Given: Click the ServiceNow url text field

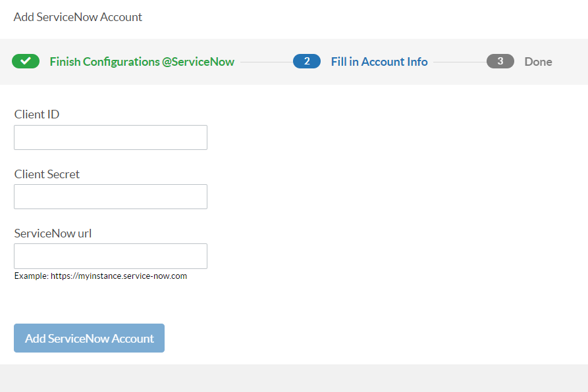Looking at the screenshot, I should click(110, 256).
